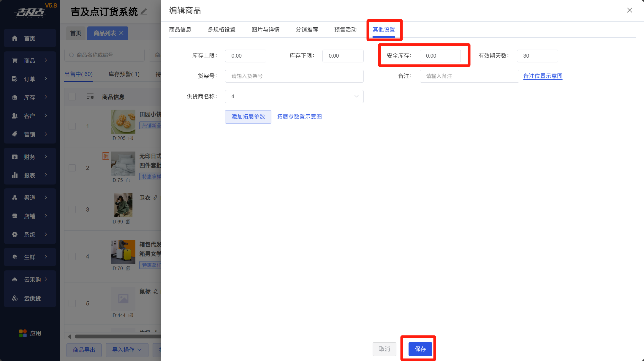Switch to the 图片与详情 tab

[x=265, y=30]
